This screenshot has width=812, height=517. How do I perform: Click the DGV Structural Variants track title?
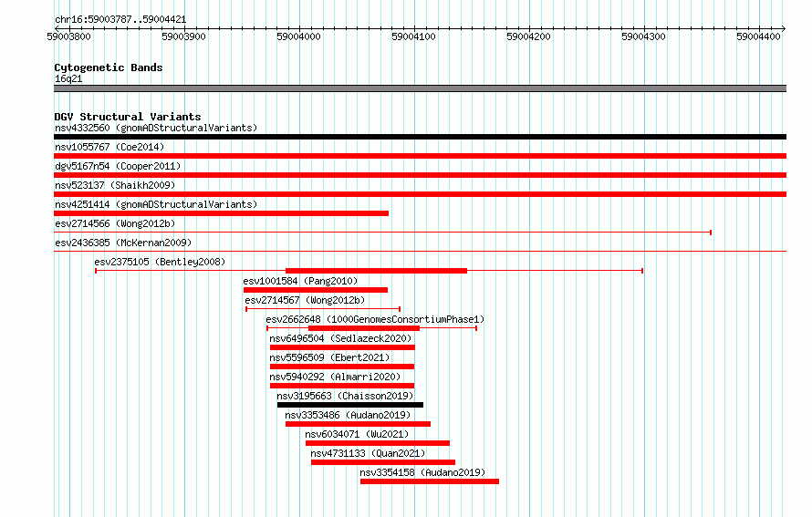click(x=128, y=117)
